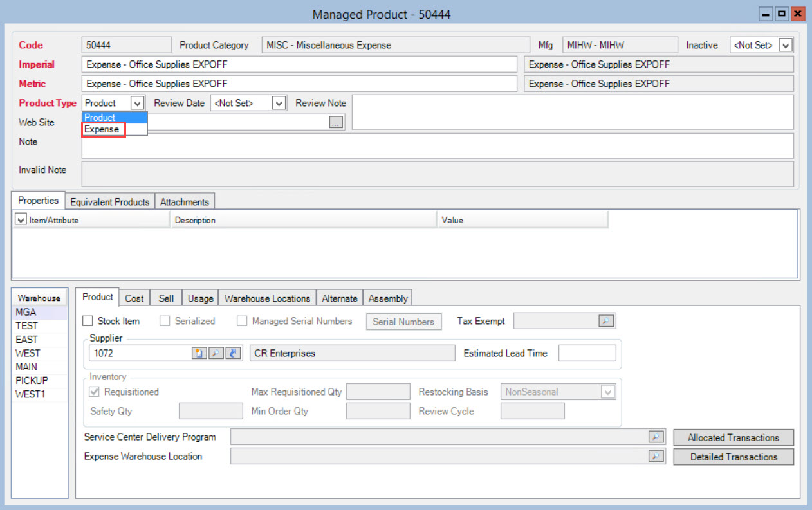
Task: Toggle the Requisitioned checkbox
Action: pyautogui.click(x=95, y=392)
